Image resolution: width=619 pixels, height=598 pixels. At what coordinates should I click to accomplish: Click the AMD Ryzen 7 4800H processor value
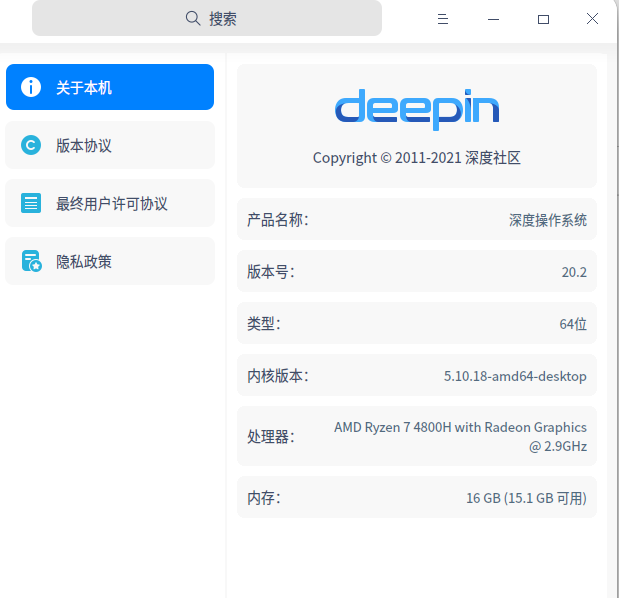pyautogui.click(x=460, y=437)
